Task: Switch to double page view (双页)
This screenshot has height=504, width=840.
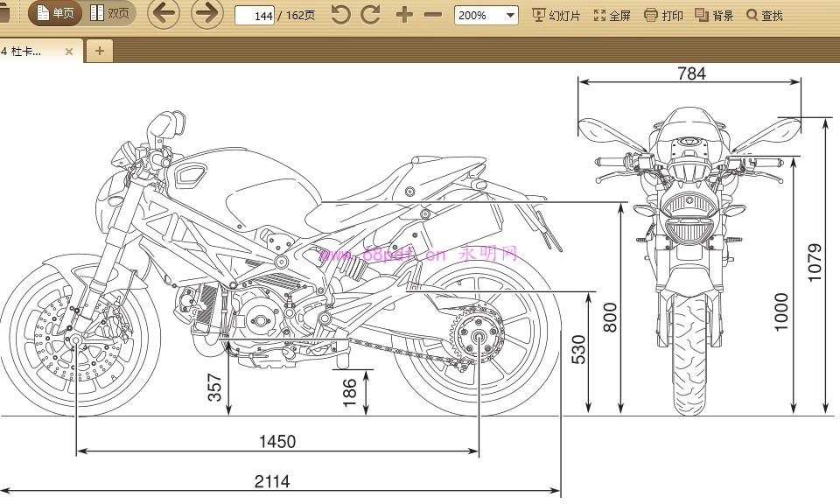Action: point(110,14)
